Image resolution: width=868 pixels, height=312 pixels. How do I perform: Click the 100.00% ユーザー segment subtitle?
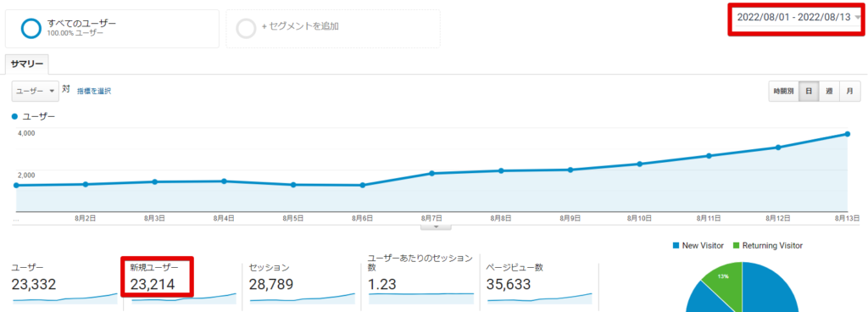pyautogui.click(x=75, y=34)
